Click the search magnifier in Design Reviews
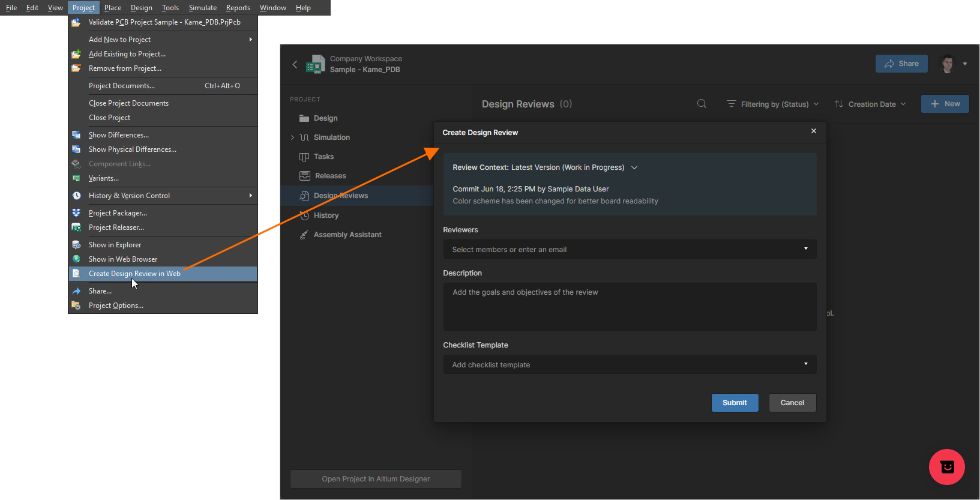 click(702, 104)
